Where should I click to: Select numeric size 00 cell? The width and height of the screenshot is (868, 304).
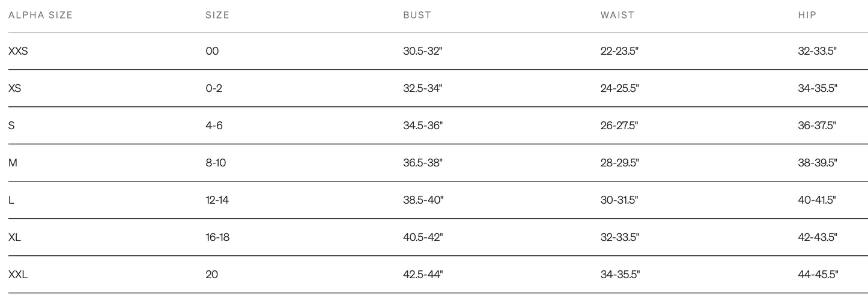point(212,51)
